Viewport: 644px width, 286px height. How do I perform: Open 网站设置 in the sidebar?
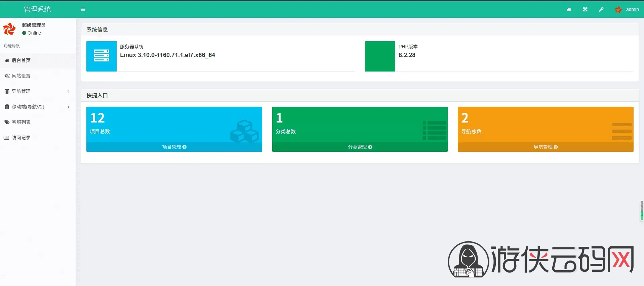(x=21, y=76)
